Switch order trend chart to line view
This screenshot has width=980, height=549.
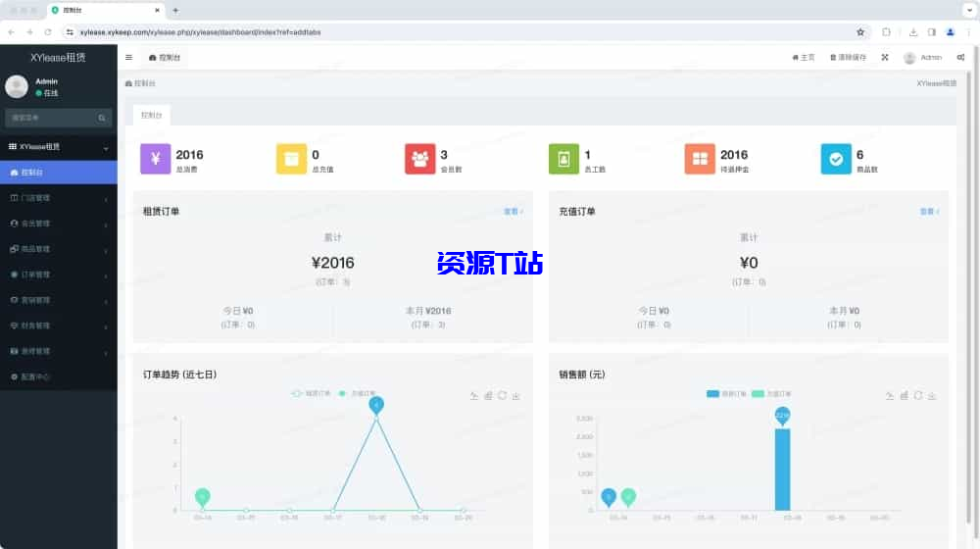click(x=474, y=396)
